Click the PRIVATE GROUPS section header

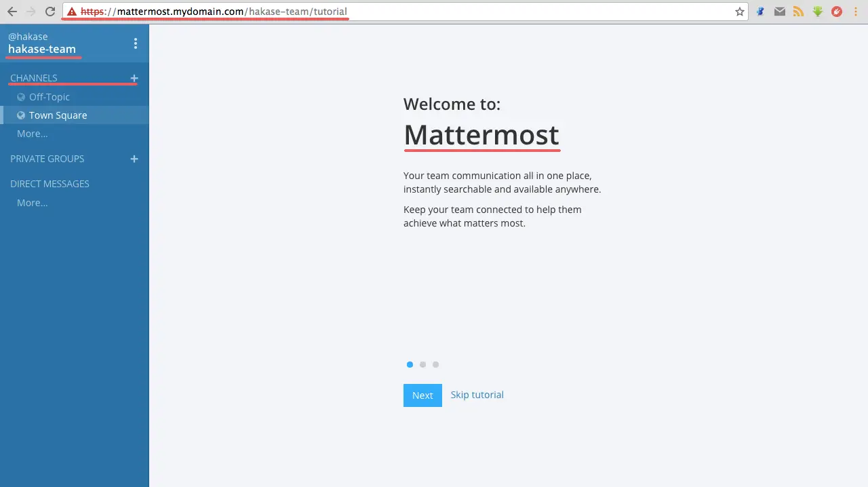pyautogui.click(x=47, y=159)
